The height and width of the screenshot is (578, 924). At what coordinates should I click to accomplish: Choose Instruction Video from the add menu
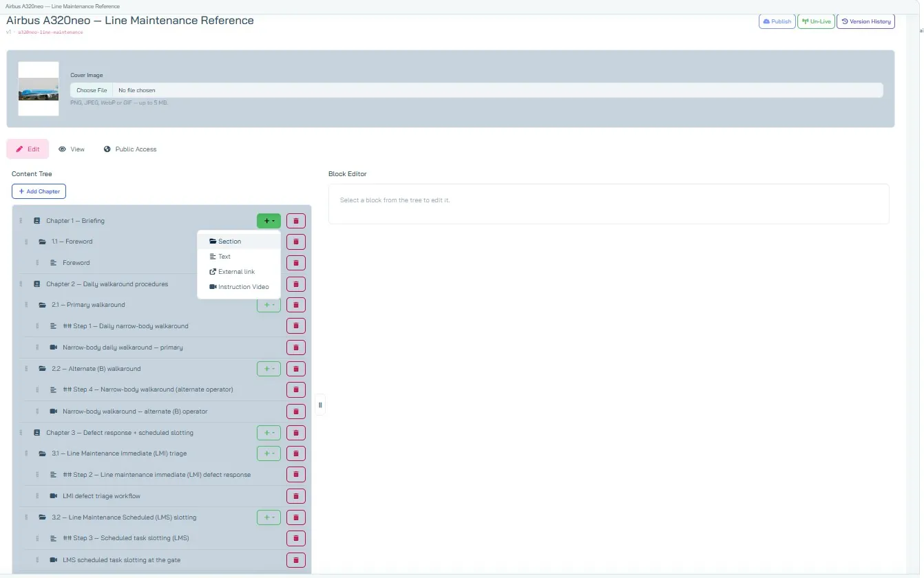point(239,287)
